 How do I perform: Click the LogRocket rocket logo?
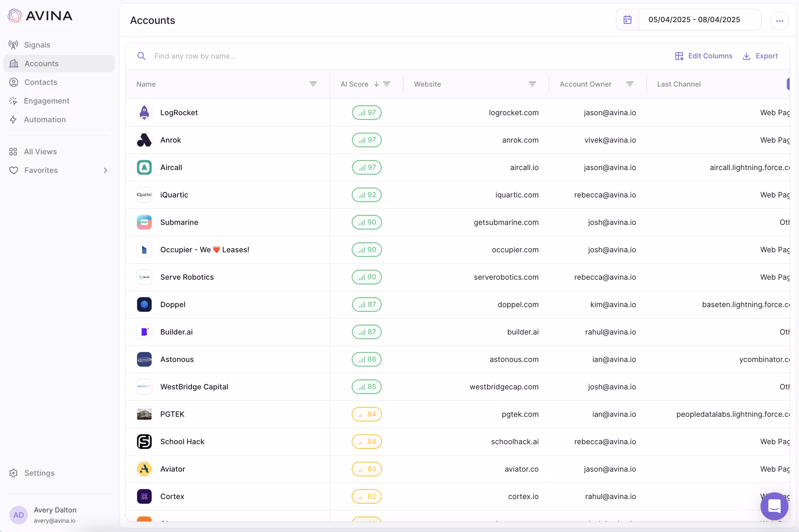coord(144,113)
